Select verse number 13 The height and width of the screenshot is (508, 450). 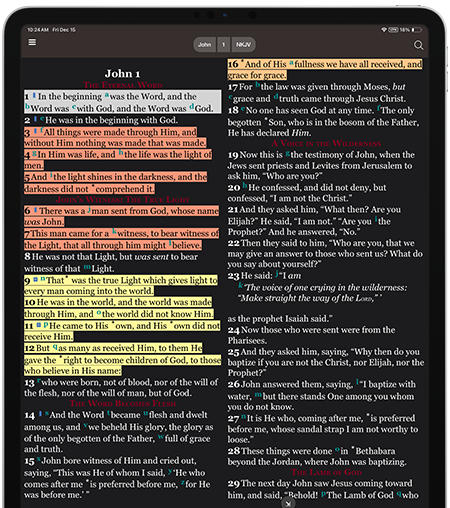pyautogui.click(x=29, y=383)
